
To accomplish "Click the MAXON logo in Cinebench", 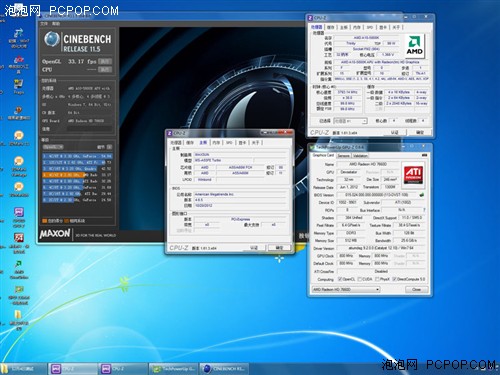I will click(55, 234).
